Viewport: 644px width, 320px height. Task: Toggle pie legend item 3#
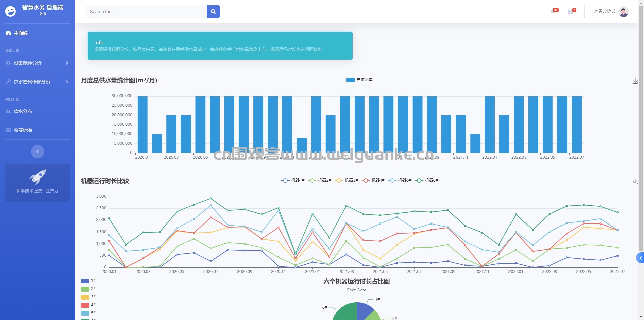[89, 297]
